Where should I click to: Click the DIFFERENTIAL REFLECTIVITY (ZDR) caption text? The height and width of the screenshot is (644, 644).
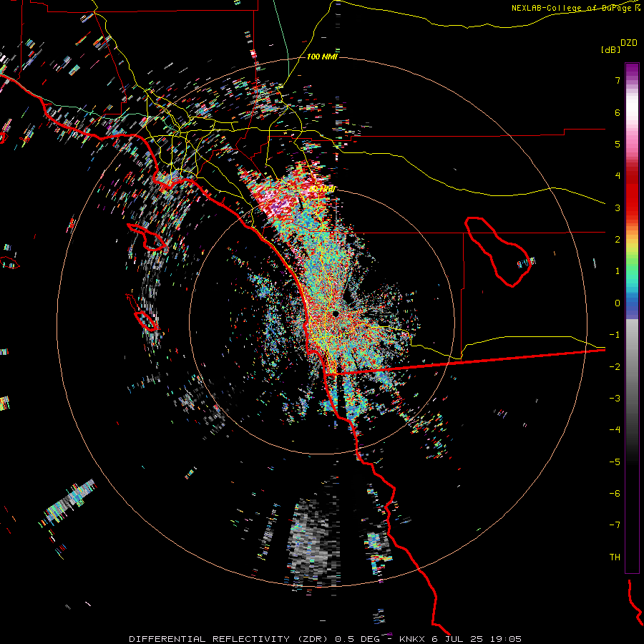tap(230, 639)
